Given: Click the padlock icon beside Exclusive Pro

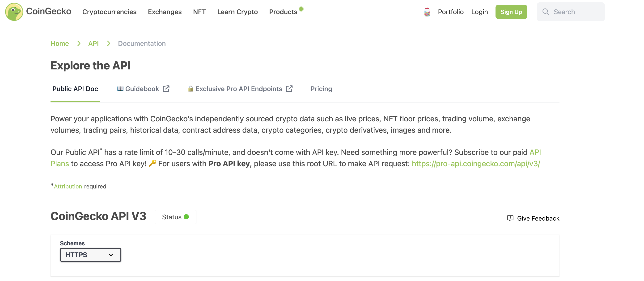Looking at the screenshot, I should click(x=191, y=89).
